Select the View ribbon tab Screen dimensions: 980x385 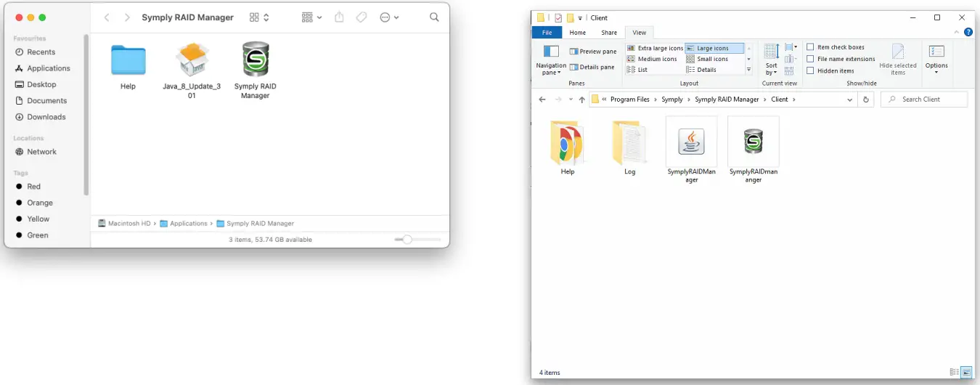coord(640,33)
